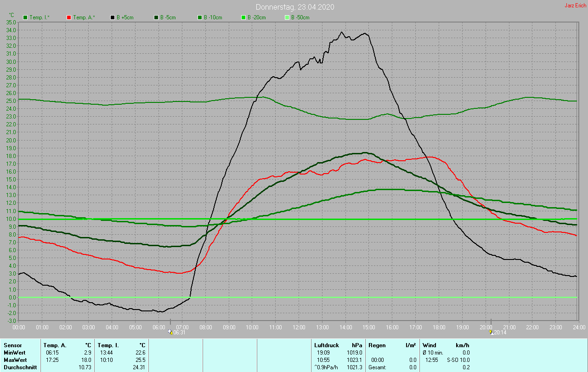Toggle the black B +5cm legend square
Viewport: 588px width, 372px height.
113,17
